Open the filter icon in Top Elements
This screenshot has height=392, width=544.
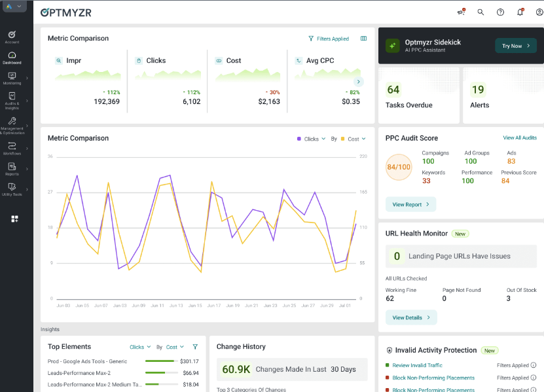pos(194,347)
